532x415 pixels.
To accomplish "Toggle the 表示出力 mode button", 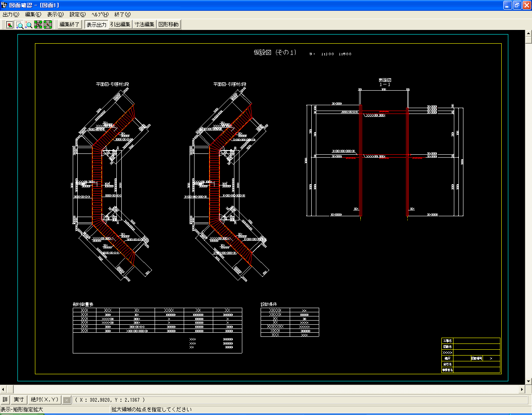I will (96, 25).
